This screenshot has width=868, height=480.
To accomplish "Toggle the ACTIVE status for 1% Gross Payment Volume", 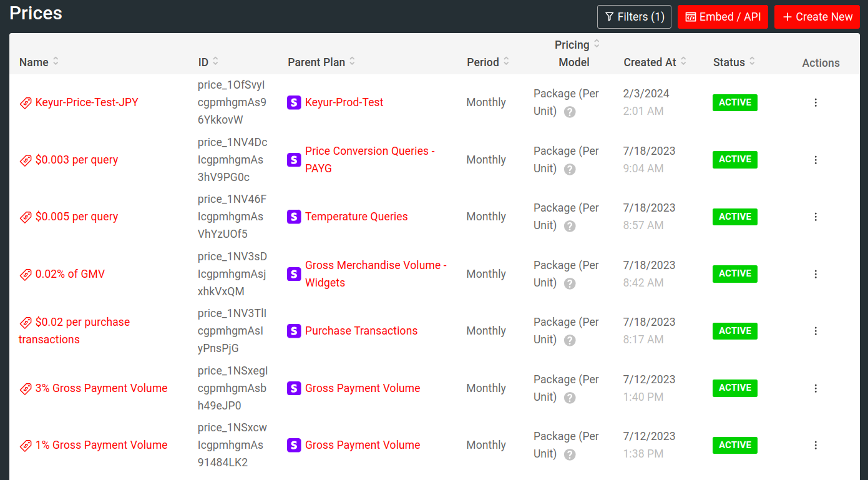I will tap(734, 445).
